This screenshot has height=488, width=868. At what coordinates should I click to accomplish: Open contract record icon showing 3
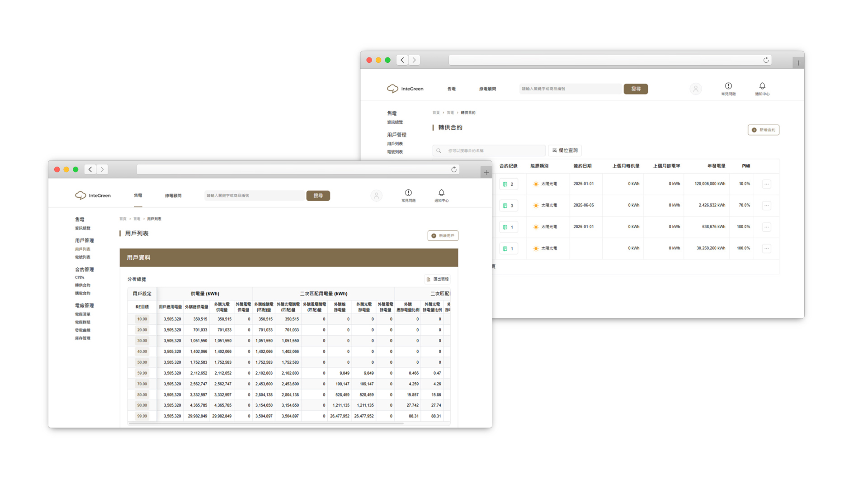[x=508, y=206]
